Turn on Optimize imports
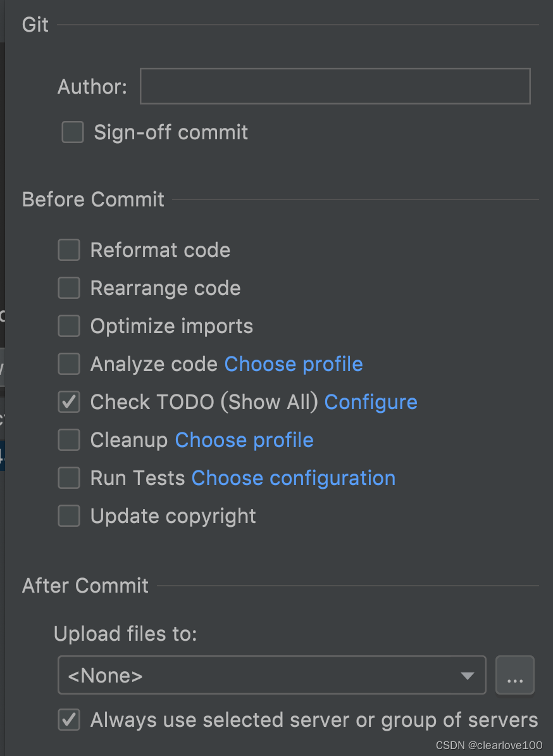This screenshot has width=553, height=756. [x=69, y=326]
